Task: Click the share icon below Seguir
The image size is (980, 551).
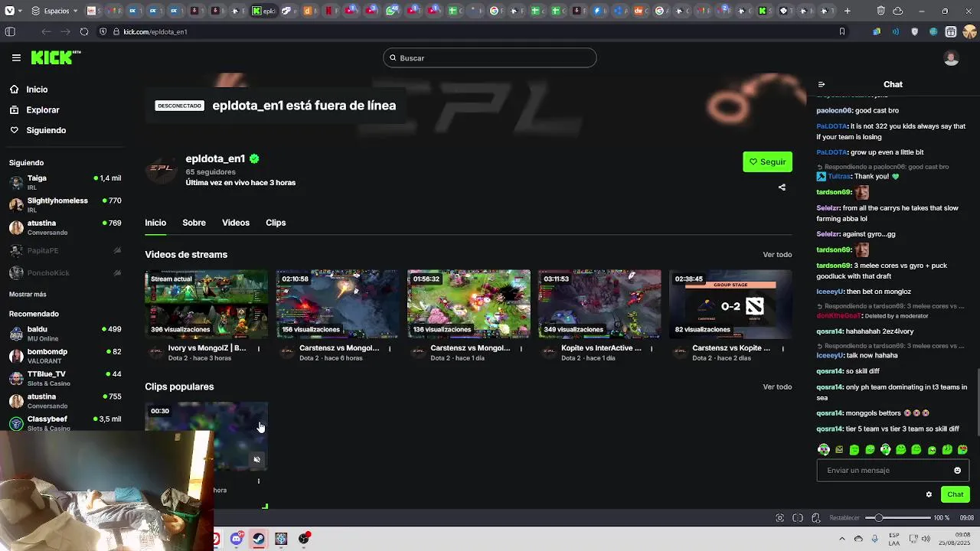Action: (x=782, y=187)
